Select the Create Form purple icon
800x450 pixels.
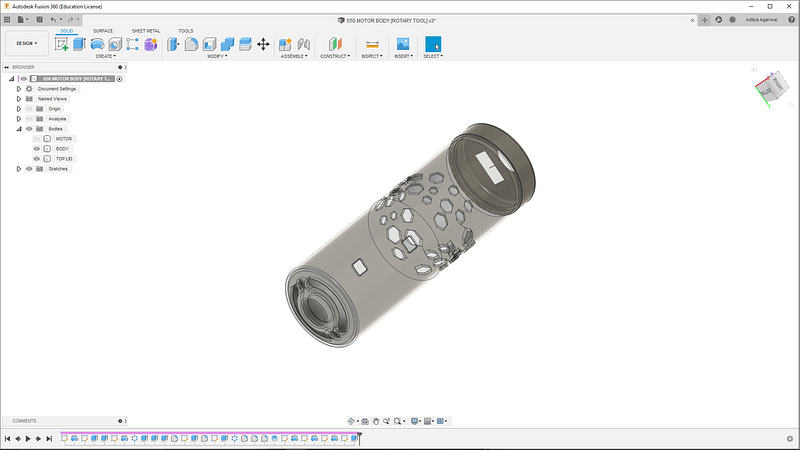(x=151, y=44)
